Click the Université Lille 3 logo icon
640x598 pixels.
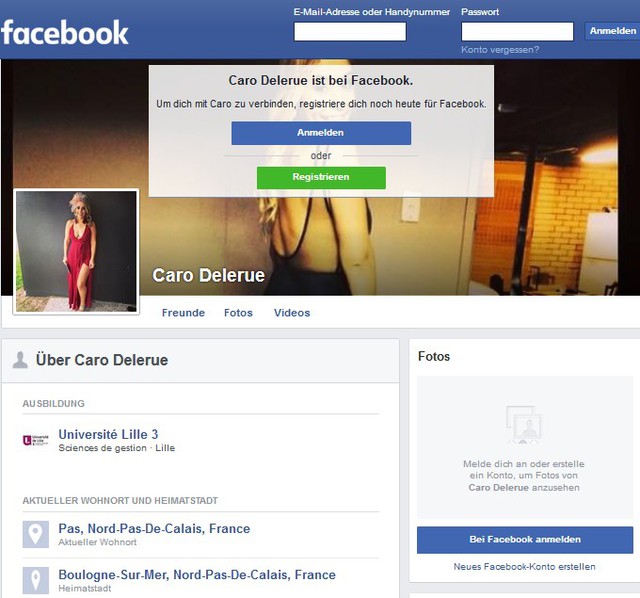pos(36,440)
